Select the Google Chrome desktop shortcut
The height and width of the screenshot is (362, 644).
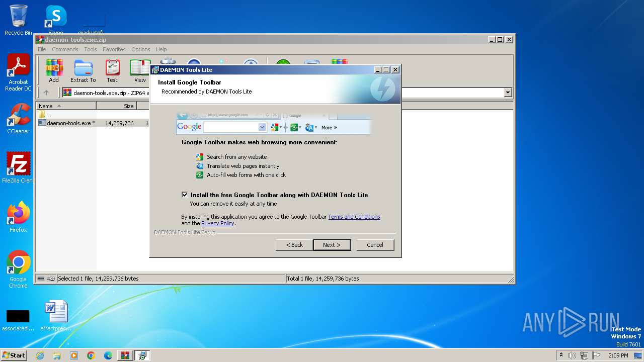(18, 269)
